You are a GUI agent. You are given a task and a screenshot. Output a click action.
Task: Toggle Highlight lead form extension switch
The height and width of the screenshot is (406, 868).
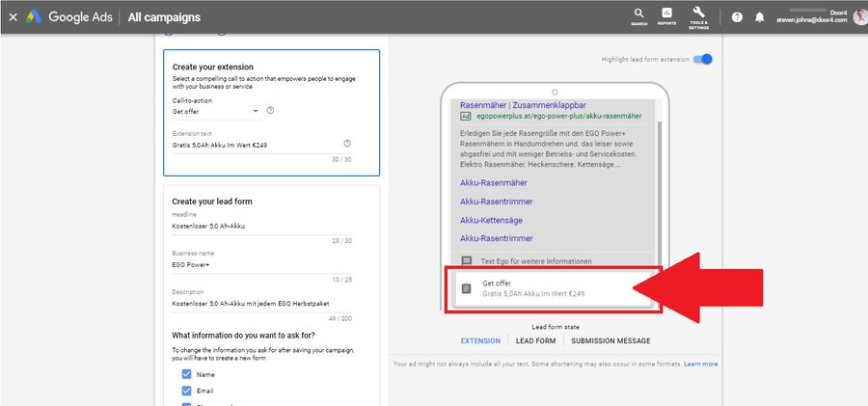click(x=702, y=59)
